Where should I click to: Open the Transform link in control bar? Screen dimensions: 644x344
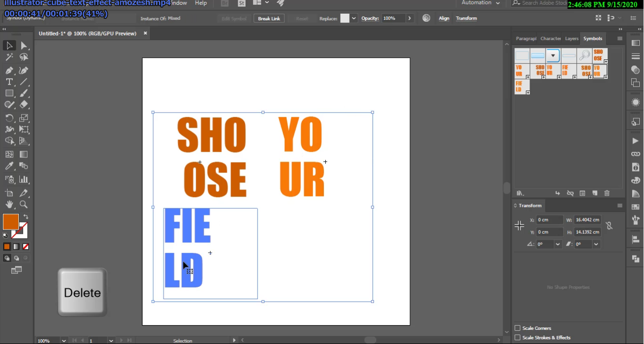466,18
